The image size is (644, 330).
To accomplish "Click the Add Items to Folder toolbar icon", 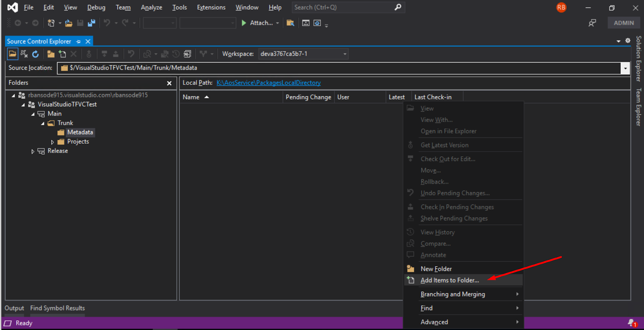I will pos(62,54).
